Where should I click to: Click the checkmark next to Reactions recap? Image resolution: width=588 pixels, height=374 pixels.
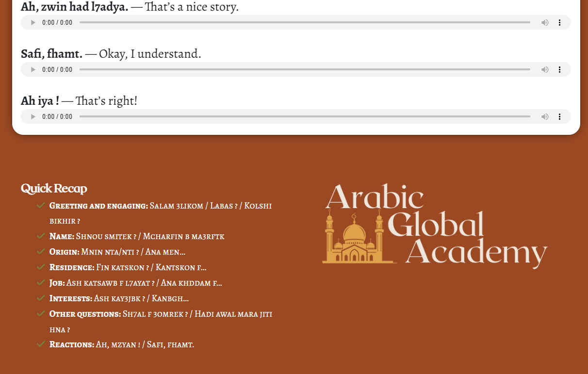[41, 344]
